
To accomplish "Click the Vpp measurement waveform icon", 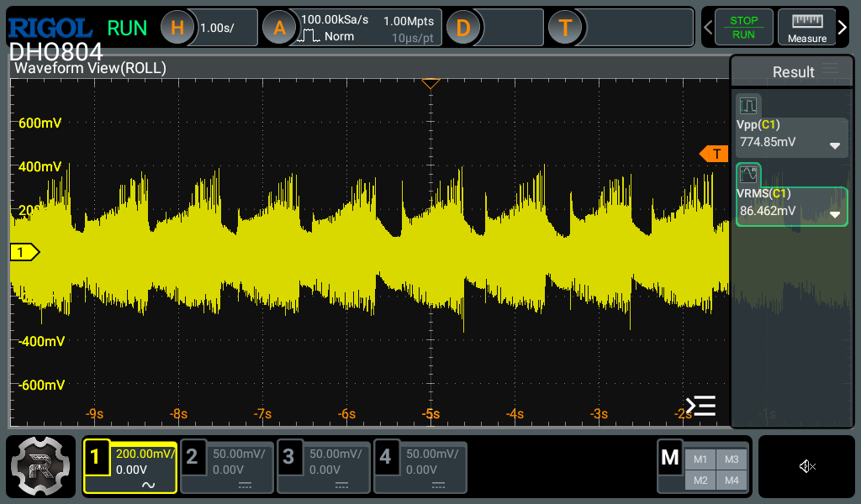I will click(x=748, y=106).
